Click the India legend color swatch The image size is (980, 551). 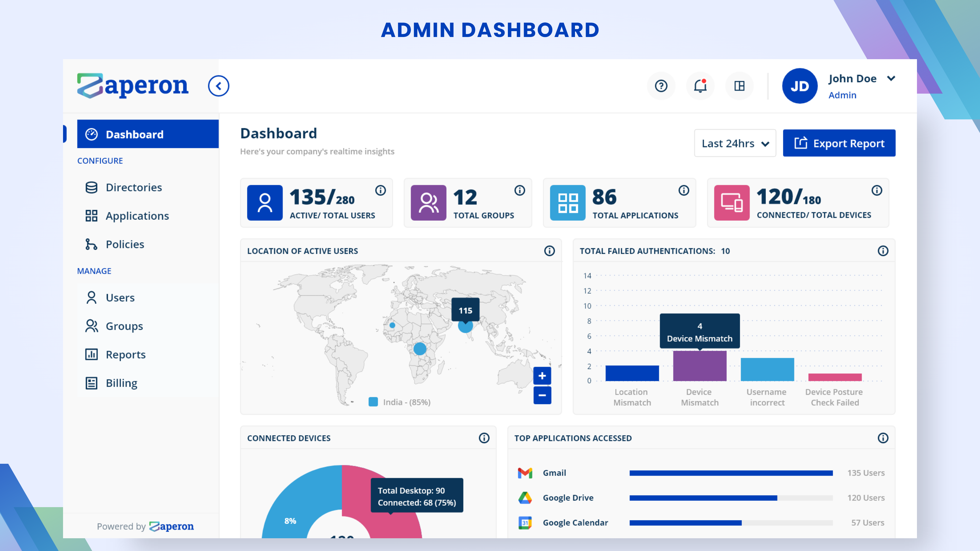pos(373,402)
